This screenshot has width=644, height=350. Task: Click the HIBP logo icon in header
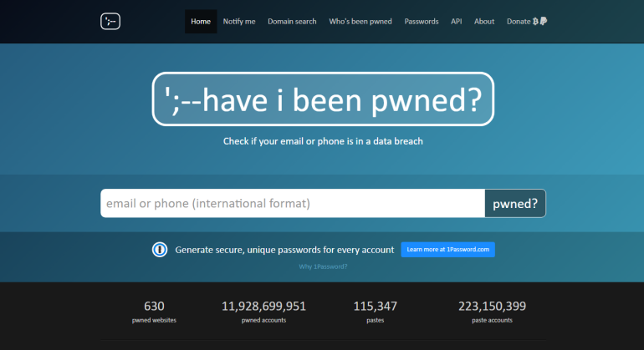tap(110, 22)
